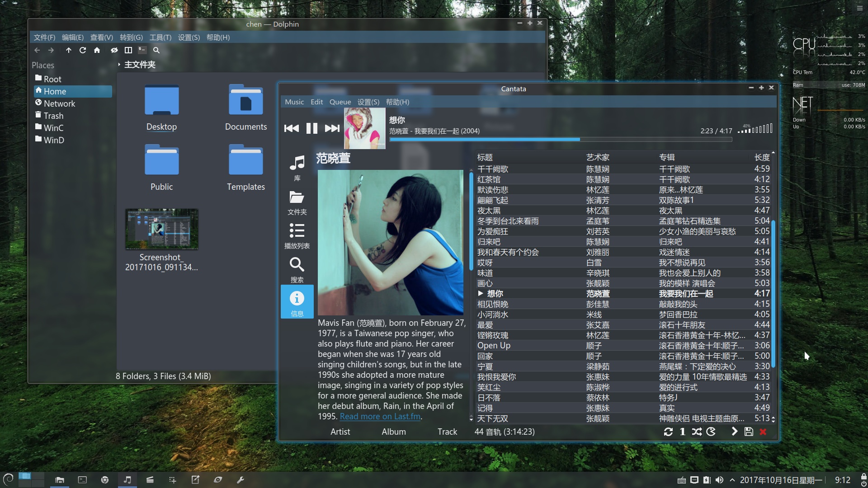Select Network in Places panel

(x=73, y=103)
